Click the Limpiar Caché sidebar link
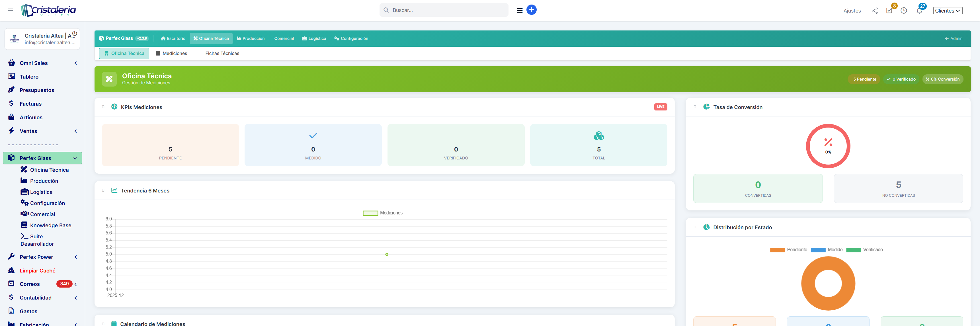This screenshot has width=980, height=326. (37, 270)
